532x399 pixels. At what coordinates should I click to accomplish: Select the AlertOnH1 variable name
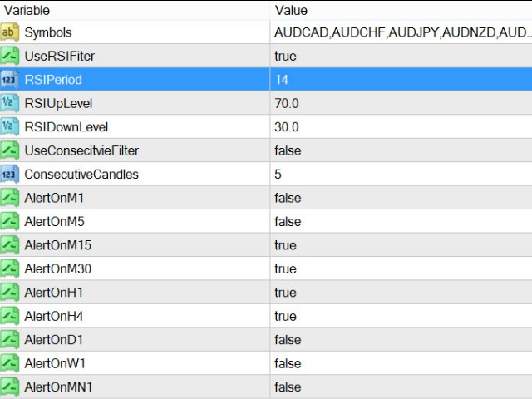(x=54, y=293)
